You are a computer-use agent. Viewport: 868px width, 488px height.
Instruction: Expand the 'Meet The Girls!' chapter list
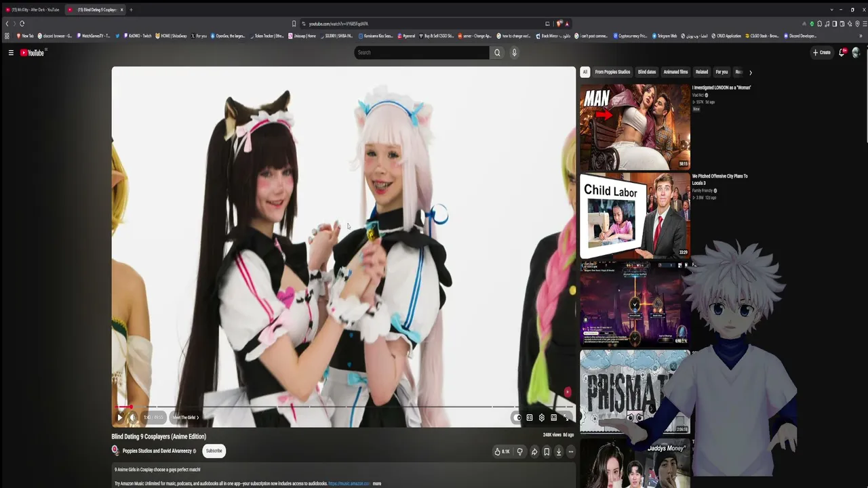click(186, 418)
